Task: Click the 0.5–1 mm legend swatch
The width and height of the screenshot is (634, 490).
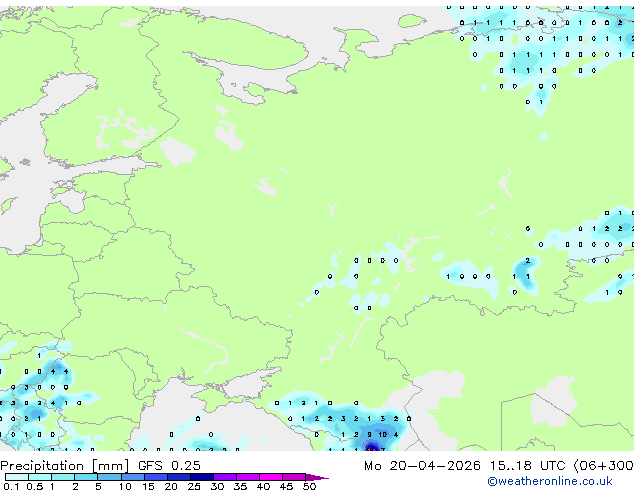Action: 40,477
